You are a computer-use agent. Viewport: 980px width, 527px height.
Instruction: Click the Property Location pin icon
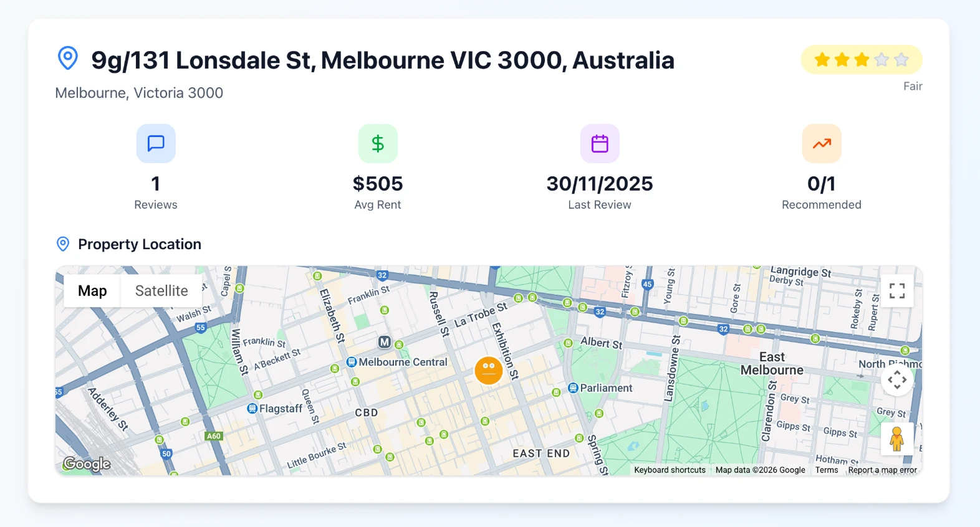point(63,244)
